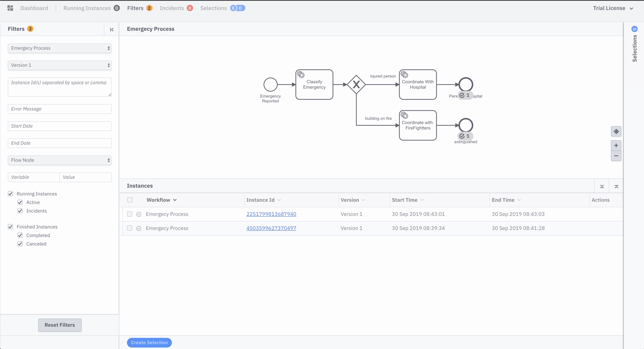
Task: Open the Flow Node dropdown
Action: [x=60, y=160]
